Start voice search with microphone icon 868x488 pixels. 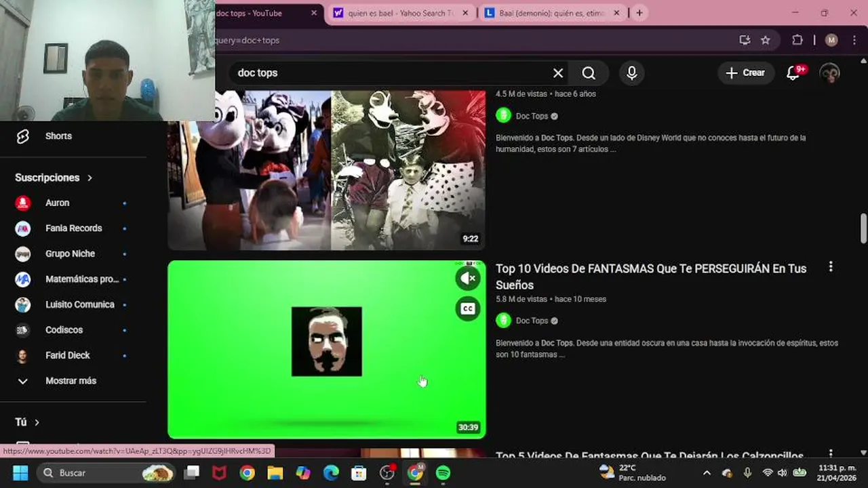[631, 73]
